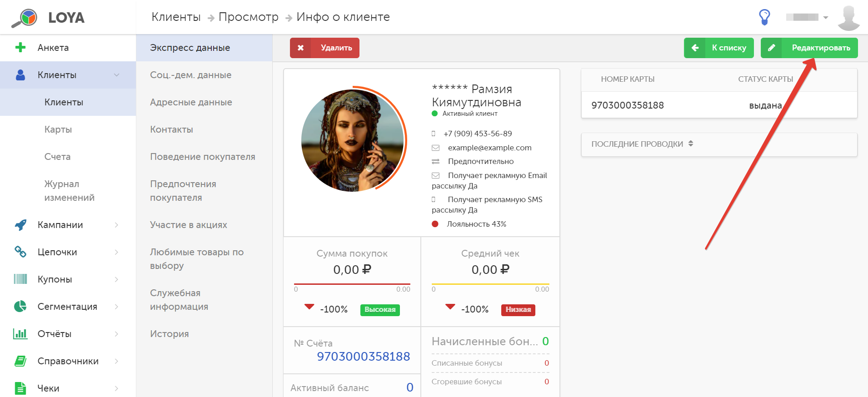
Task: Click the green book icon for Справочники
Action: click(x=20, y=361)
